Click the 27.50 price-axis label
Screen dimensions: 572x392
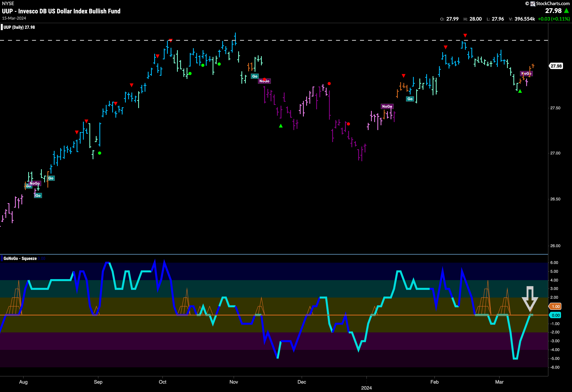555,108
